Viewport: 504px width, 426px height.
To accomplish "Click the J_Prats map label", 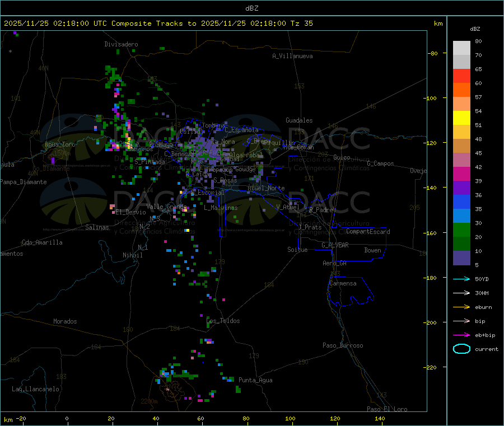I will pos(310,227).
